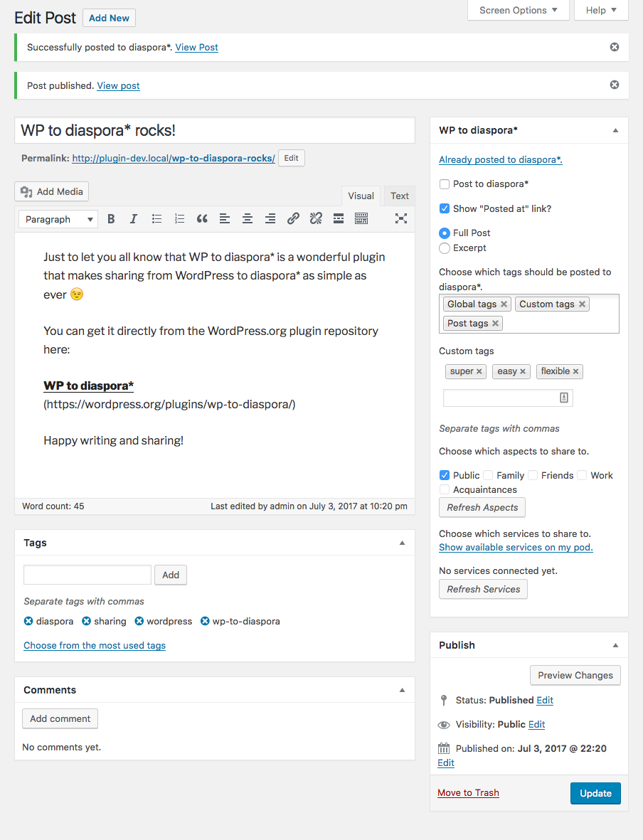Collapse the Publish meta box

click(616, 645)
